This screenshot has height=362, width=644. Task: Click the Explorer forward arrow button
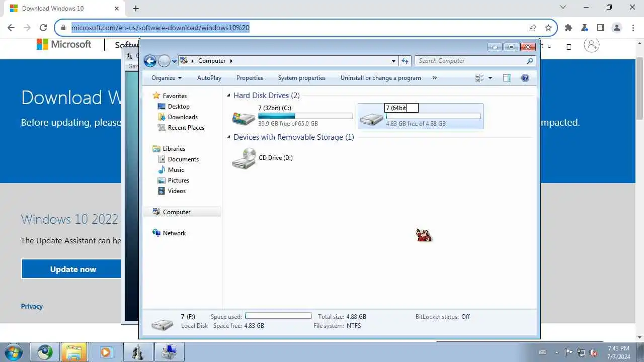pos(164,61)
